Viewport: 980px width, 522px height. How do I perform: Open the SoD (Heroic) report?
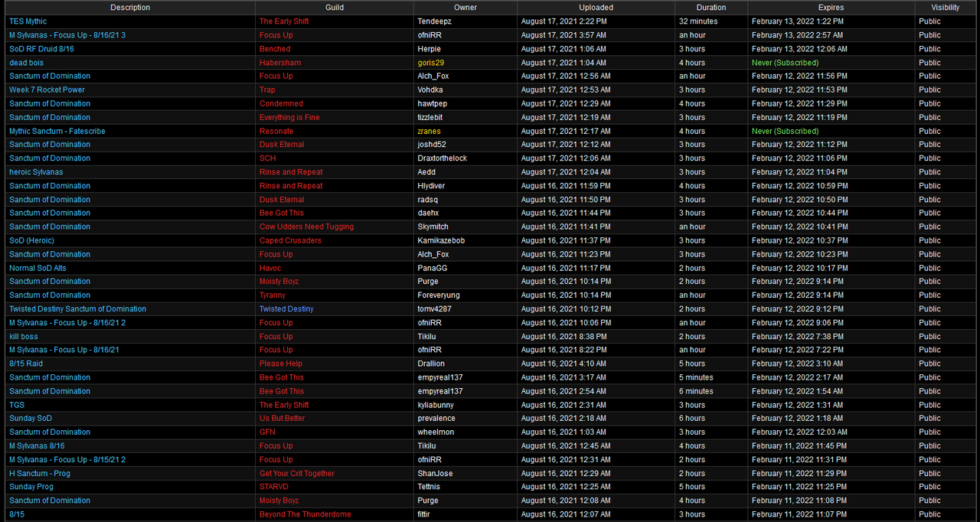(x=31, y=240)
